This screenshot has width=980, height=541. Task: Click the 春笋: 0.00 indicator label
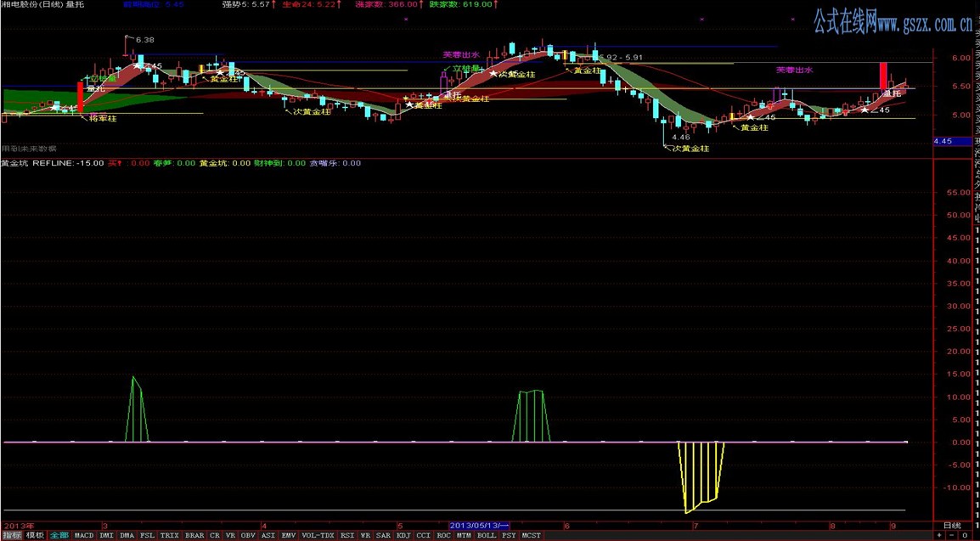pyautogui.click(x=175, y=163)
